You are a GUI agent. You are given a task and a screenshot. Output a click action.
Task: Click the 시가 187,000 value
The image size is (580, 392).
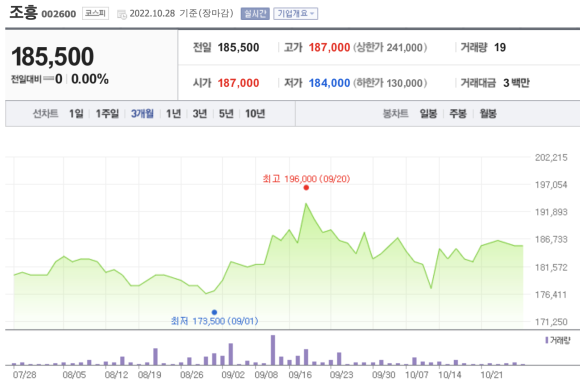(x=238, y=83)
